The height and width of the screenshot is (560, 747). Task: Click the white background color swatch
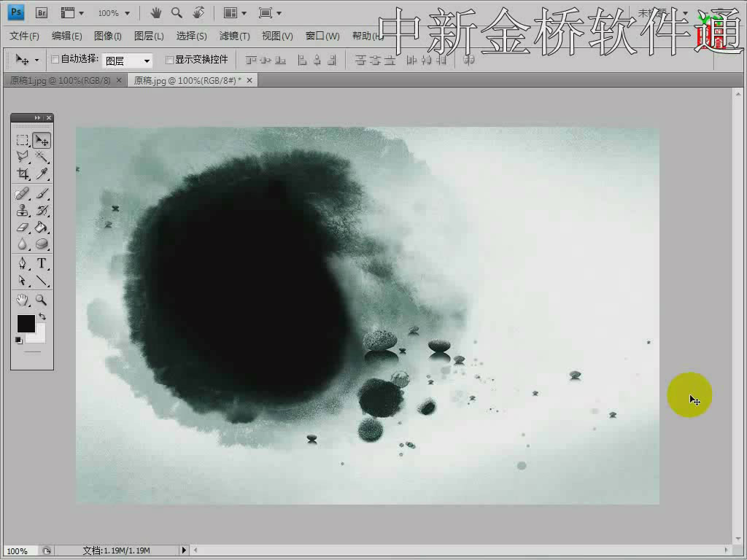pyautogui.click(x=39, y=336)
